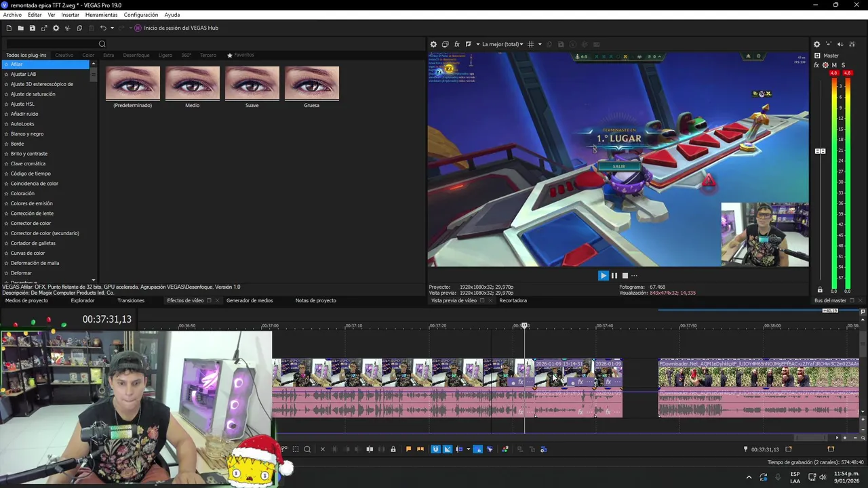Select the Ajustar LAB effect

pyautogui.click(x=24, y=74)
